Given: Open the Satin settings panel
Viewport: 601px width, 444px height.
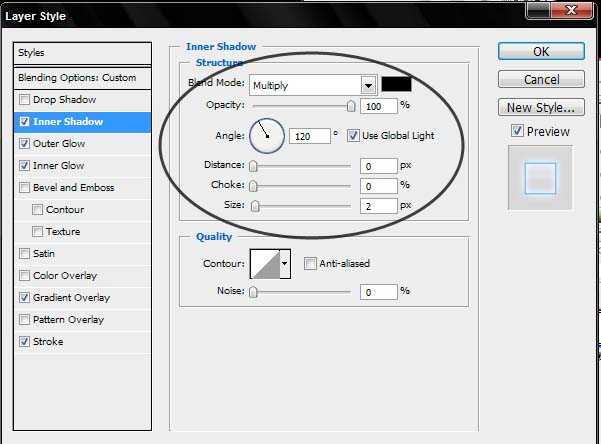Looking at the screenshot, I should coord(44,253).
